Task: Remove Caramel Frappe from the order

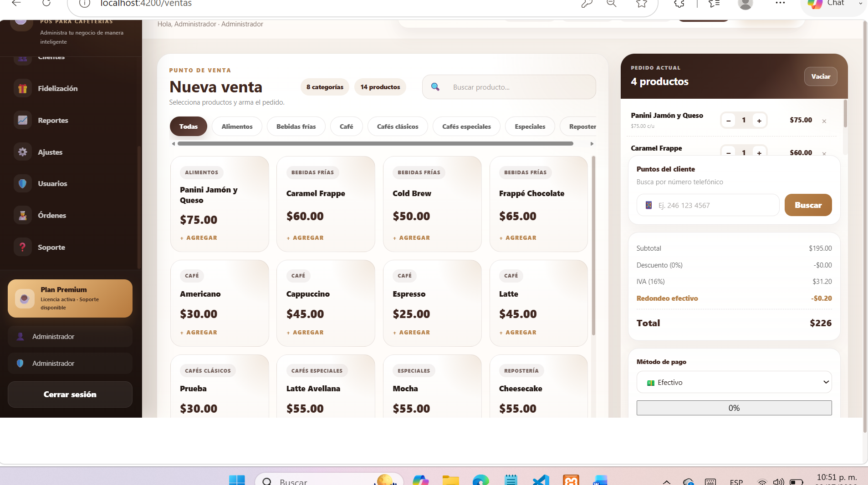Action: pos(824,153)
